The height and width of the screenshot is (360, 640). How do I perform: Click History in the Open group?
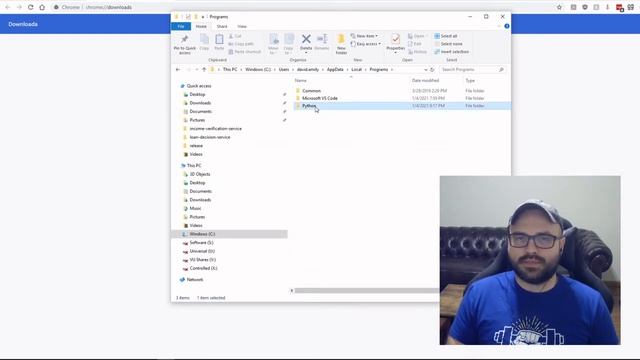417,52
